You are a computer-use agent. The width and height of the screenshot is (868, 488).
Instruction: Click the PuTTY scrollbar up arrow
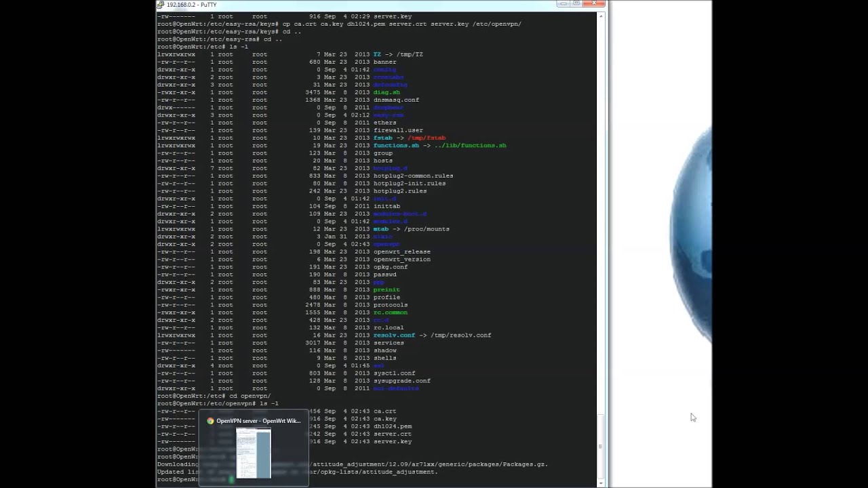click(x=600, y=15)
